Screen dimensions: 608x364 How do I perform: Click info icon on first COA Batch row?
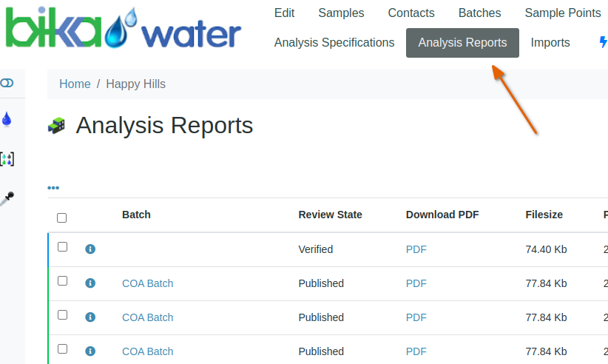(x=90, y=283)
